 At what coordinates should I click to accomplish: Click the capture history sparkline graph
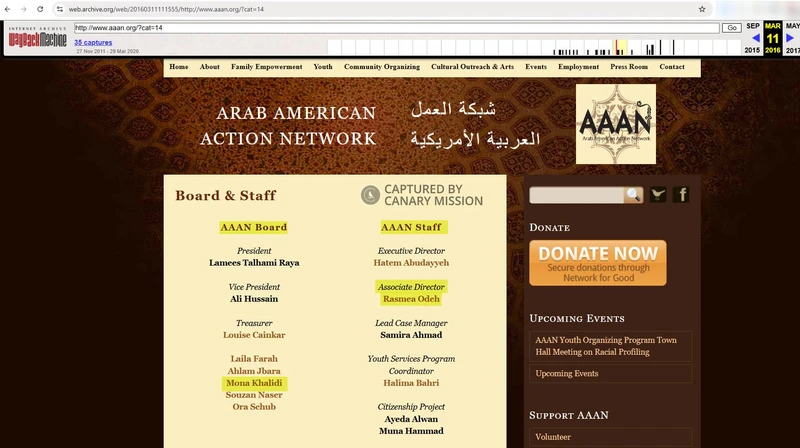tap(534, 47)
